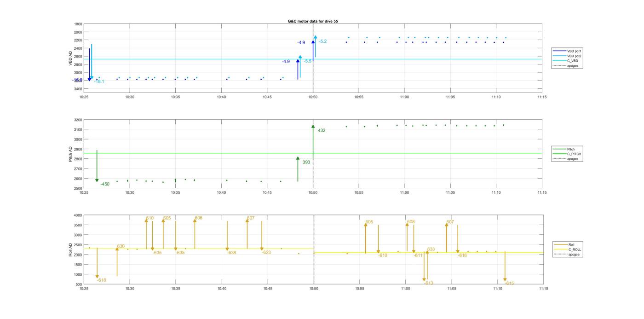Click the '608' roll annotation
The width and height of the screenshot is (644, 319).
point(411,222)
